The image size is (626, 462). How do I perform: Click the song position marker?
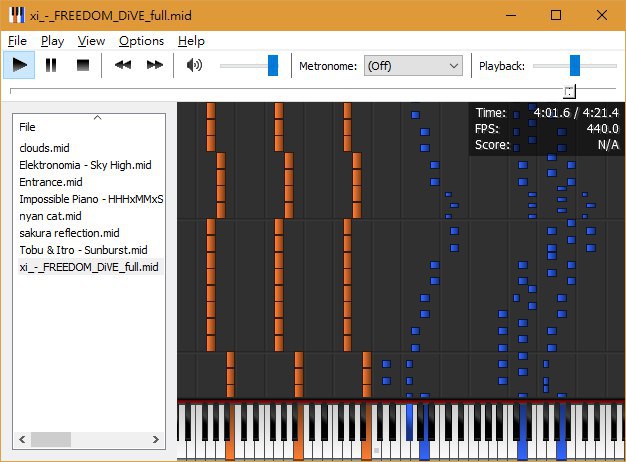pos(570,91)
